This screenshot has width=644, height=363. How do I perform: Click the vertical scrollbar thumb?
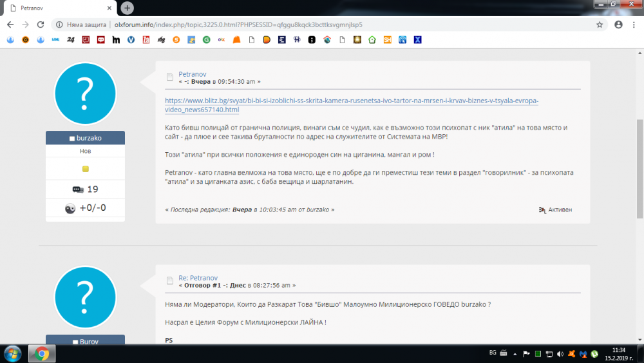pyautogui.click(x=640, y=168)
